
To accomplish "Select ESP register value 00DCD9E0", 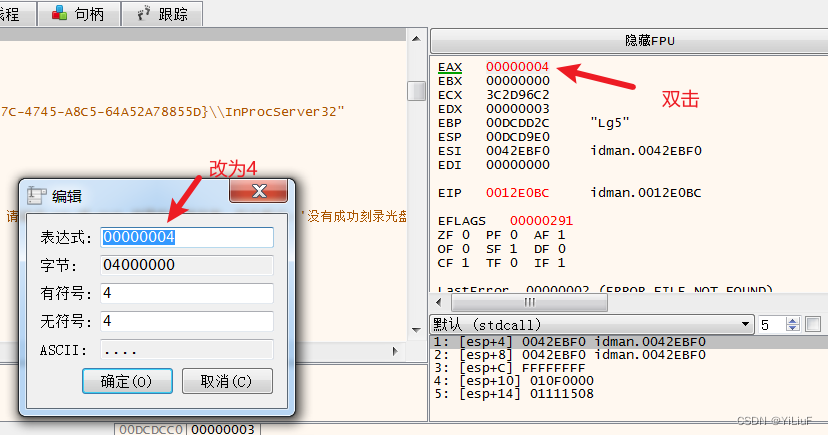I will click(518, 137).
